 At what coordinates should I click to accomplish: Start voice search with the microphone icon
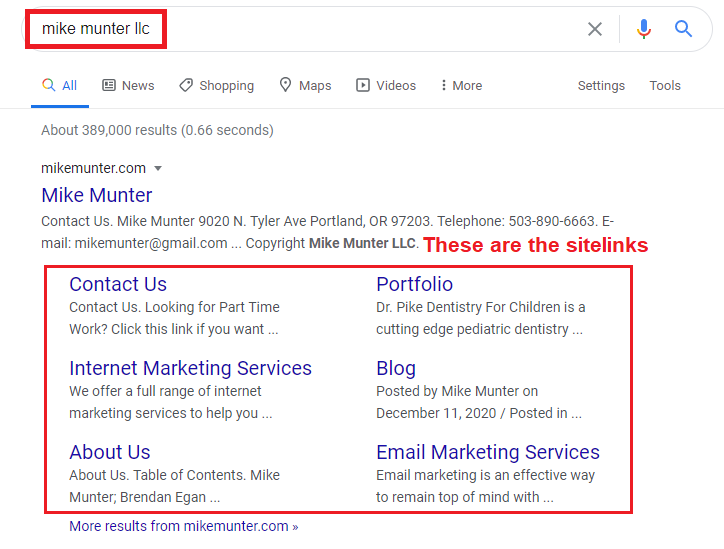(x=644, y=29)
